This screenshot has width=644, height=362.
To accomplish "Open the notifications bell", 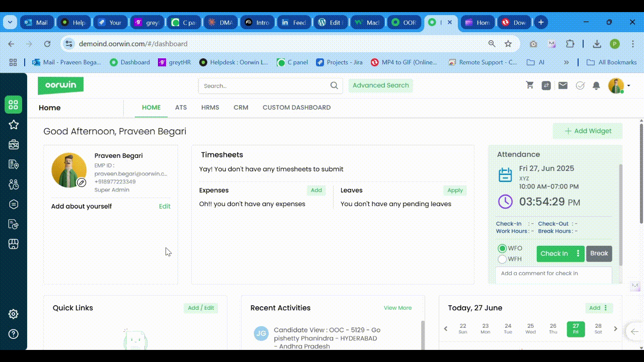I will pos(596,85).
